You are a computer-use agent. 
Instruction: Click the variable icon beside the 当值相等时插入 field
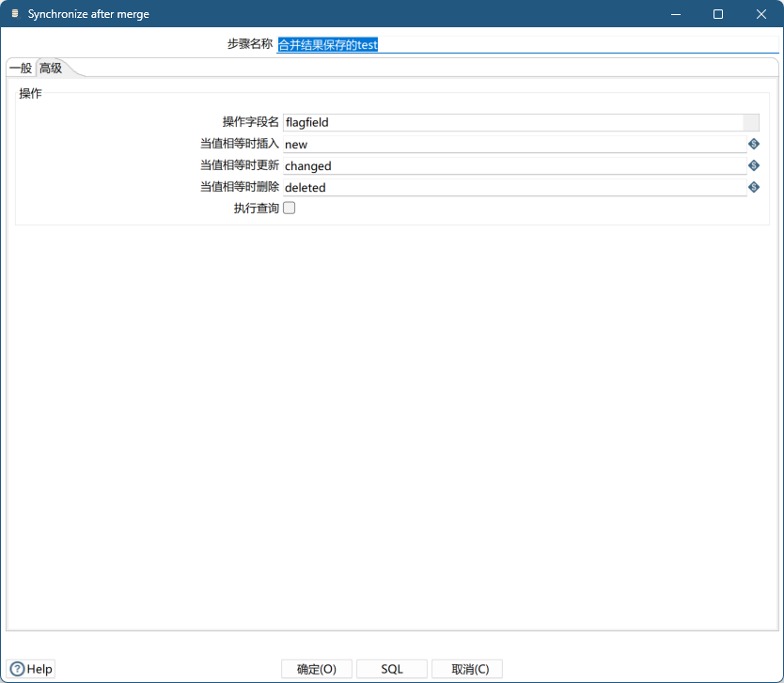[x=753, y=144]
